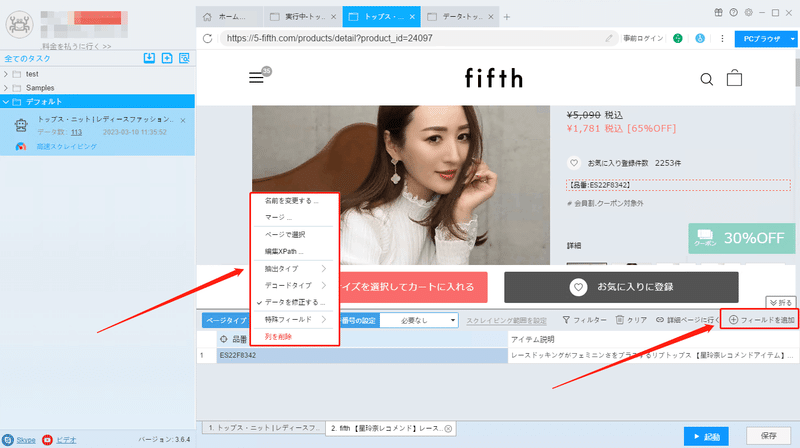The width and height of the screenshot is (800, 448).
Task: Click the crab avatar icon
Action: 19,24
